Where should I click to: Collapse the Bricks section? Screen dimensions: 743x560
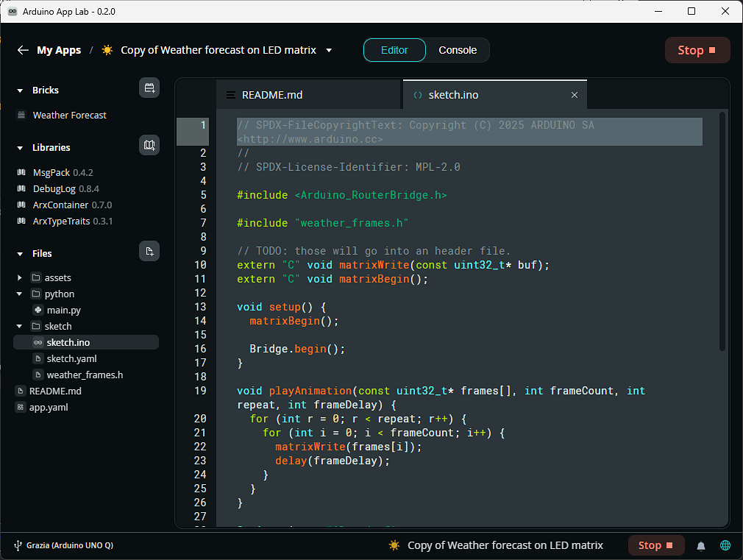[x=20, y=91]
